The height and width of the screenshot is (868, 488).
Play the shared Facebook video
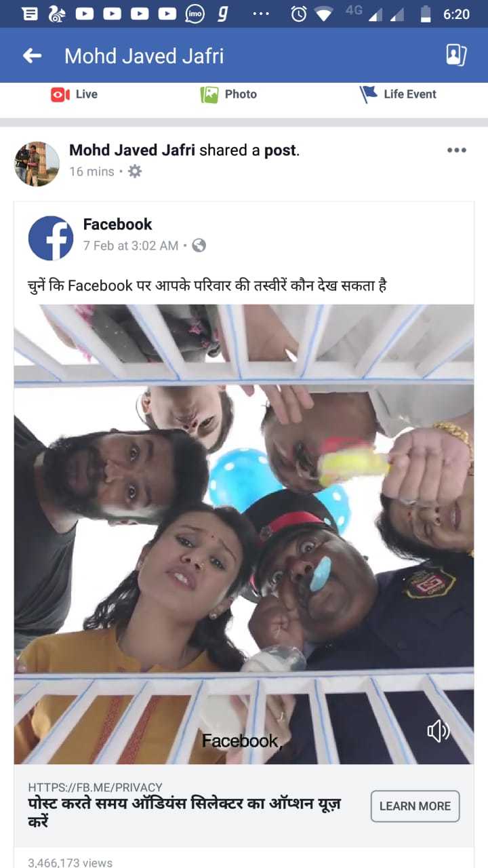(244, 534)
